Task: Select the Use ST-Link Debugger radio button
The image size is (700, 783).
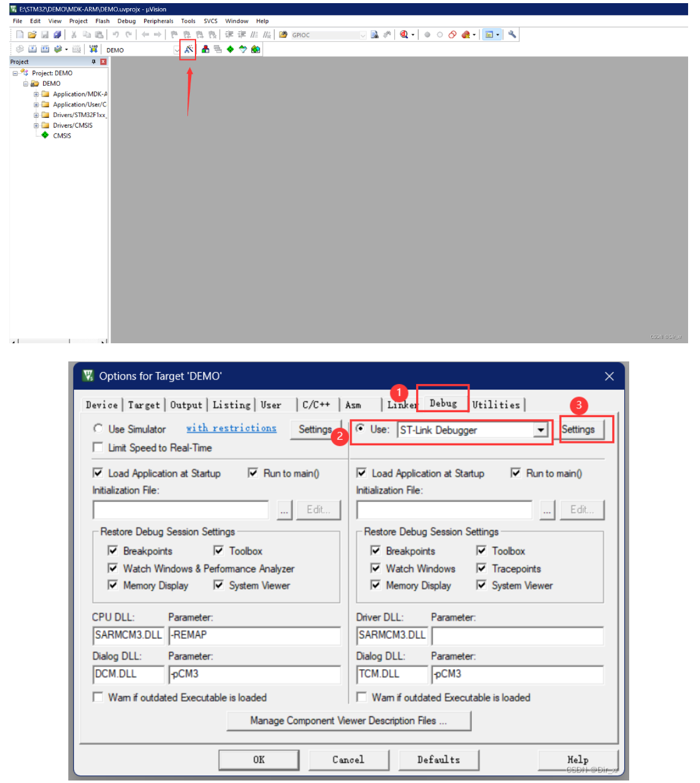Action: (x=360, y=428)
